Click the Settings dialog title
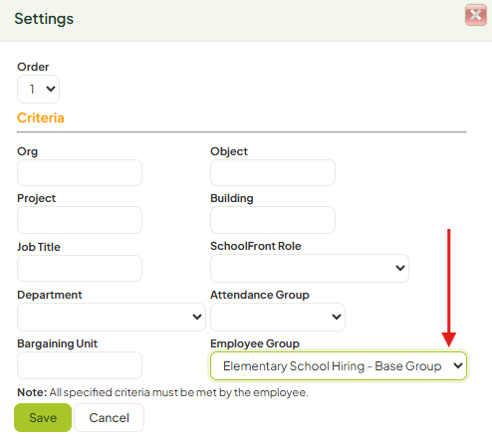Image resolution: width=492 pixels, height=448 pixels. coord(44,19)
